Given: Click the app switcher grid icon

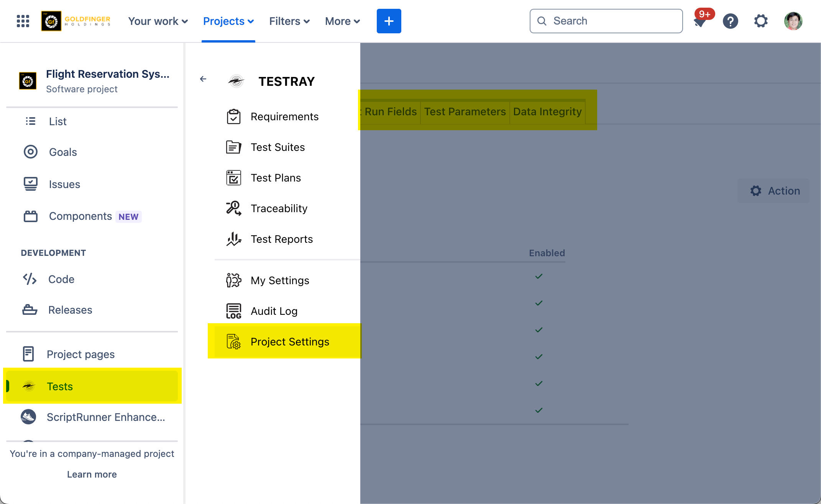Looking at the screenshot, I should [x=23, y=21].
